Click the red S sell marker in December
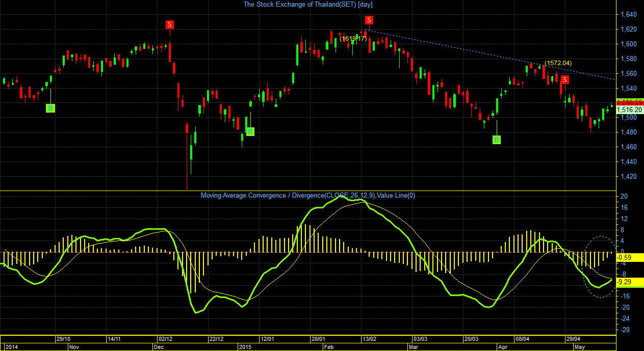This screenshot has width=644, height=351. [x=170, y=24]
